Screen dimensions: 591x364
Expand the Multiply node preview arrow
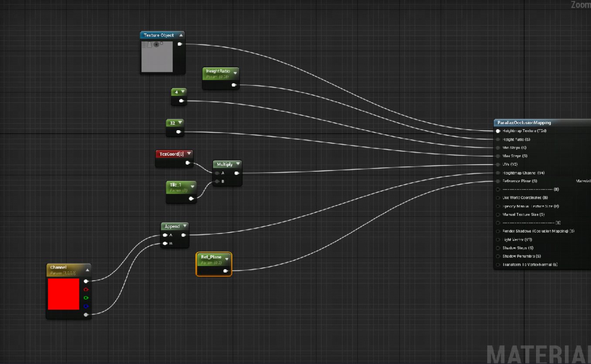click(x=238, y=164)
